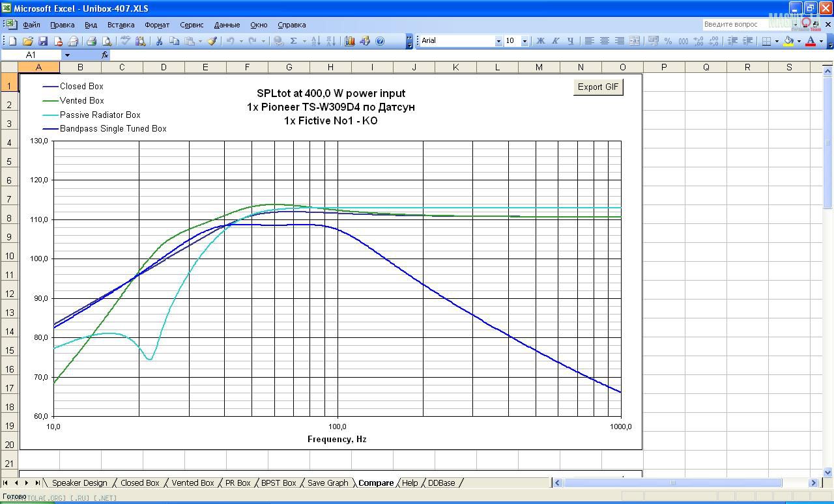Toggle italic formatting with the К button

(555, 41)
